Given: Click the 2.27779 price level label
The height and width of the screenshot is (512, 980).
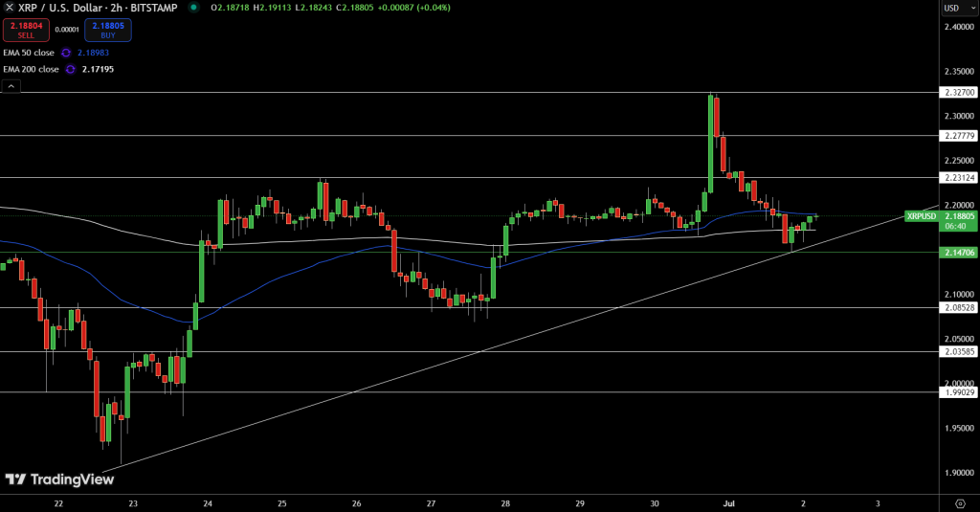Looking at the screenshot, I should pos(958,136).
